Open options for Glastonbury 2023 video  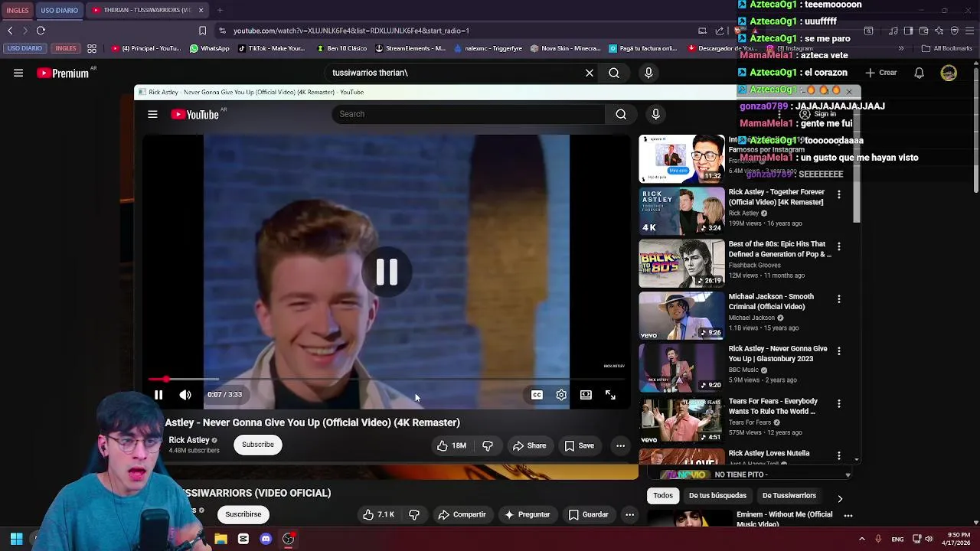point(839,350)
